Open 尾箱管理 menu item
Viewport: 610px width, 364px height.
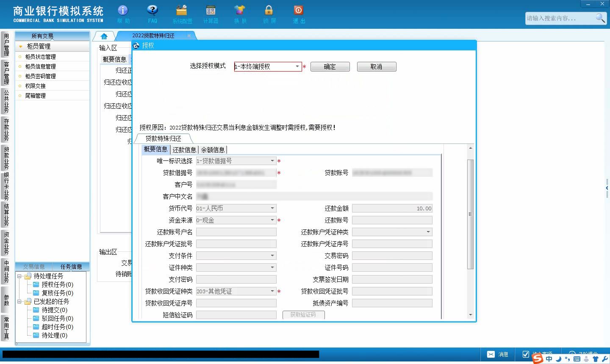[35, 96]
